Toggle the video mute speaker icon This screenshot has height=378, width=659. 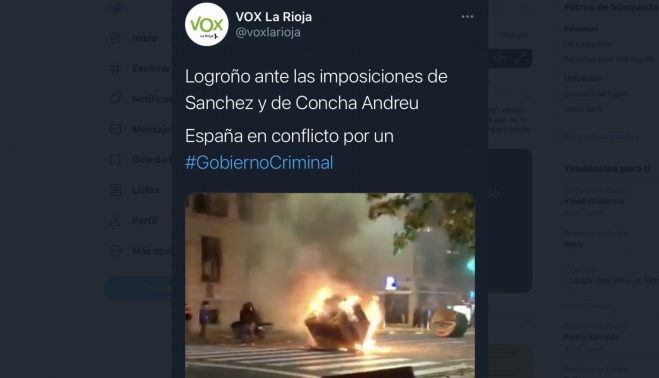499,58
